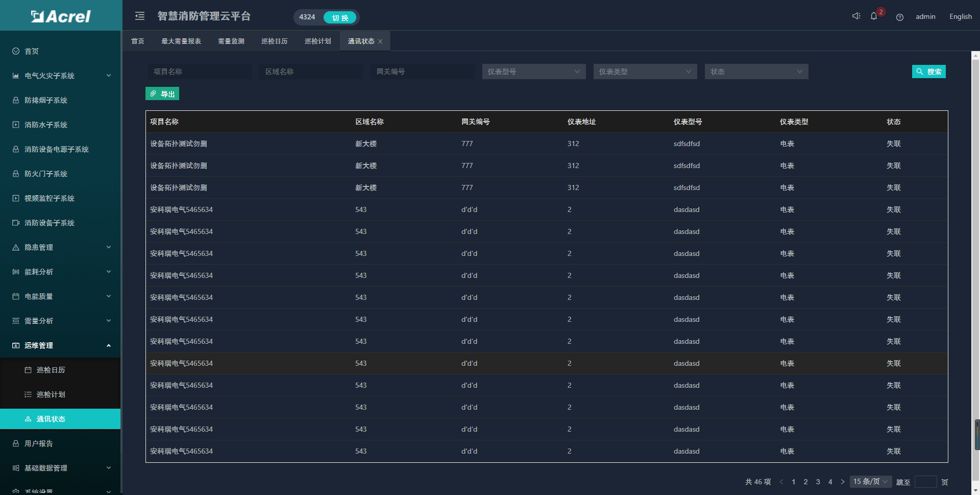The width and height of the screenshot is (980, 495).
Task: Collapse the 运维管理 menu chevron
Action: [x=109, y=345]
